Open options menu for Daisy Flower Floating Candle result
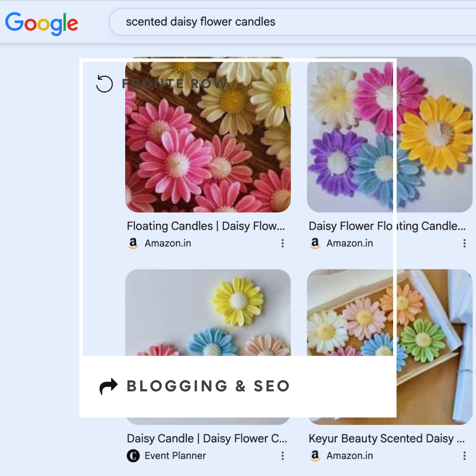Image resolution: width=476 pixels, height=476 pixels. (x=464, y=243)
